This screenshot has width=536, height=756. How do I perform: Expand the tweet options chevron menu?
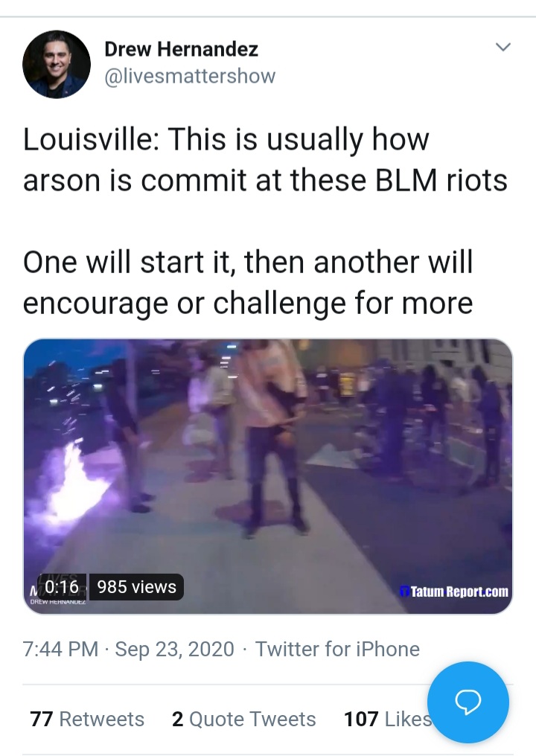click(x=503, y=47)
